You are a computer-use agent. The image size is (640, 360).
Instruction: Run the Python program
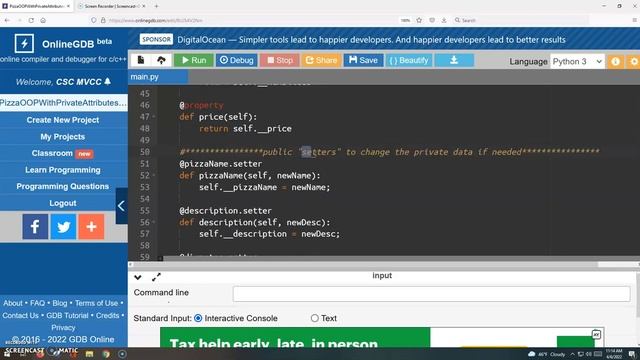[x=194, y=60]
